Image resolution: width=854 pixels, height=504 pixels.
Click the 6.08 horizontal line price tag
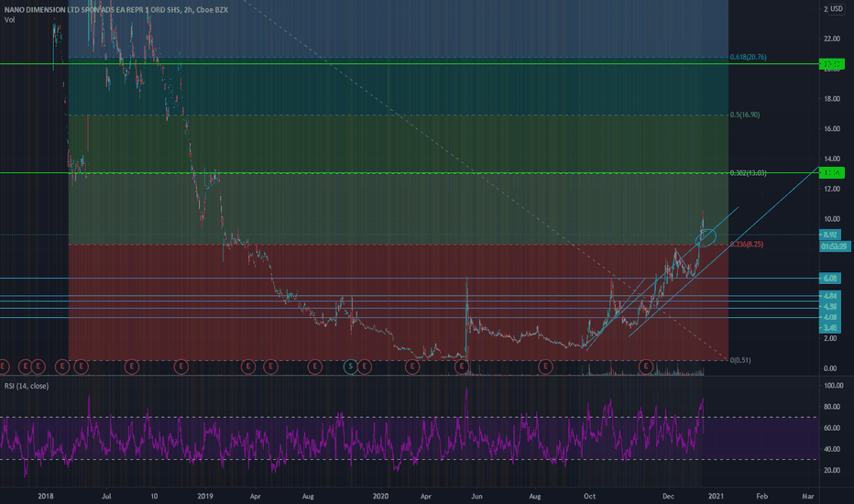coord(830,279)
